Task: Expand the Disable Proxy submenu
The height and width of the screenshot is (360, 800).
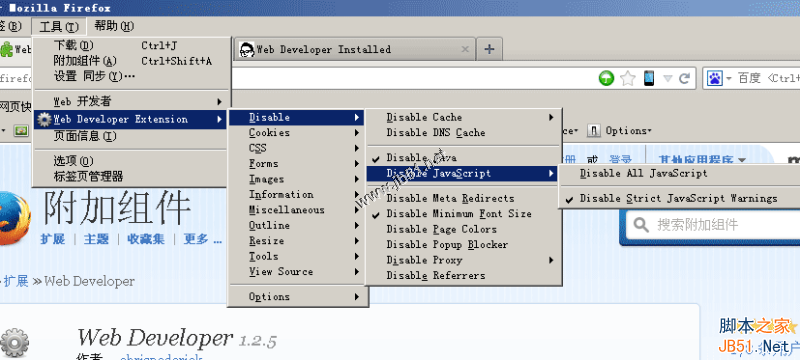Action: tap(464, 260)
